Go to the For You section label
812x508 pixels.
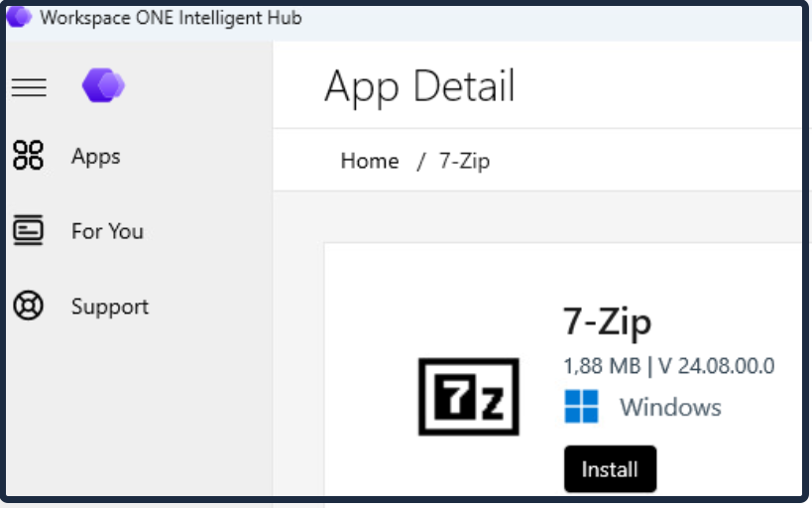click(x=107, y=231)
